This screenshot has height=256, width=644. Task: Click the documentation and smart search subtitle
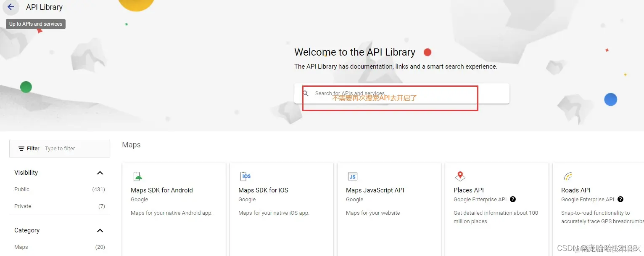point(396,67)
